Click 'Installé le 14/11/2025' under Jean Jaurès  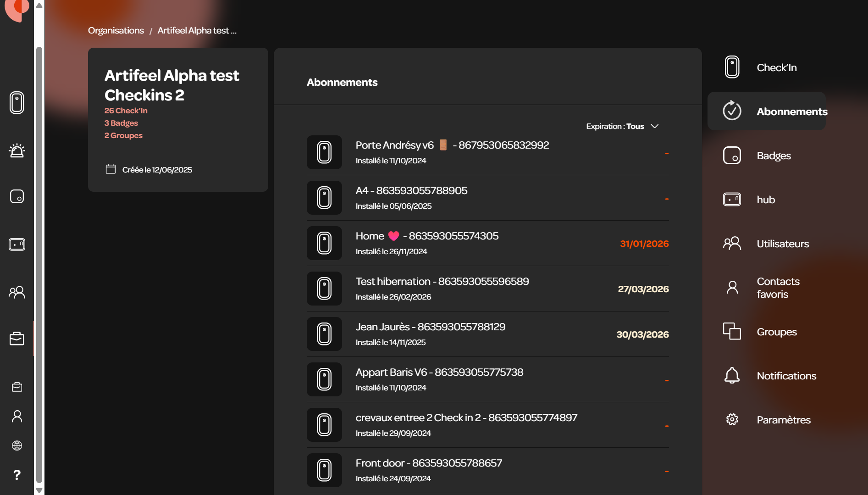[x=391, y=342]
